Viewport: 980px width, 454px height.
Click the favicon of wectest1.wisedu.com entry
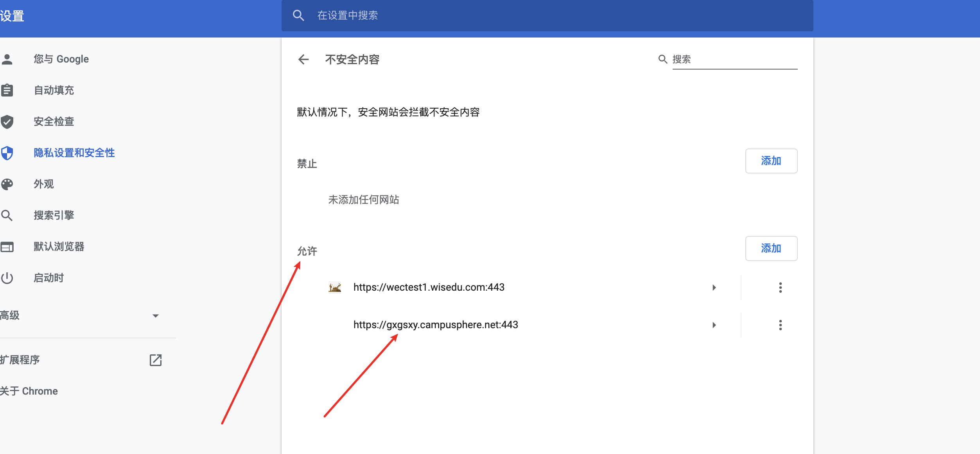(334, 287)
